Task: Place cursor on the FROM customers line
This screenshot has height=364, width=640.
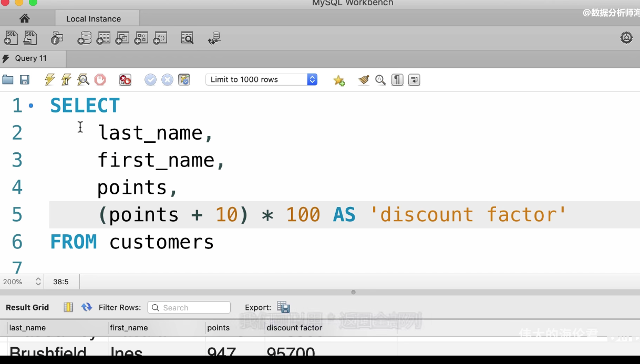Action: pyautogui.click(x=132, y=242)
